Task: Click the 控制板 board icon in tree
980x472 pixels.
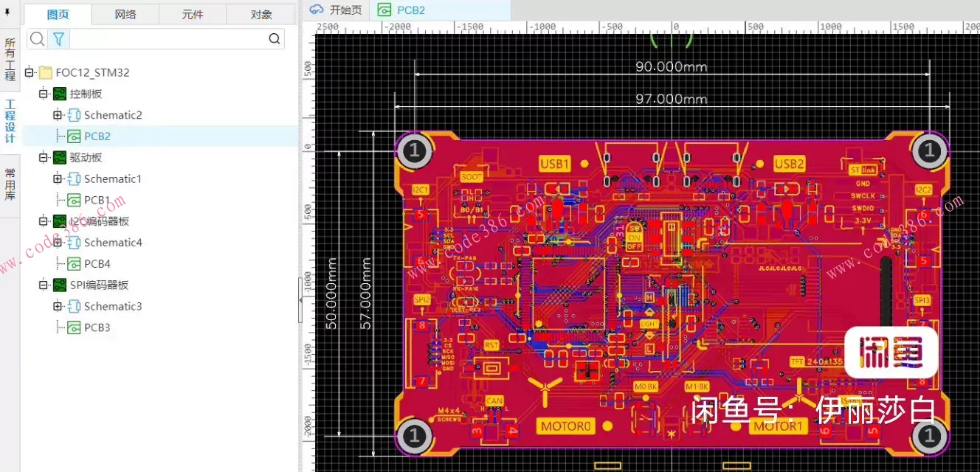Action: tap(60, 94)
